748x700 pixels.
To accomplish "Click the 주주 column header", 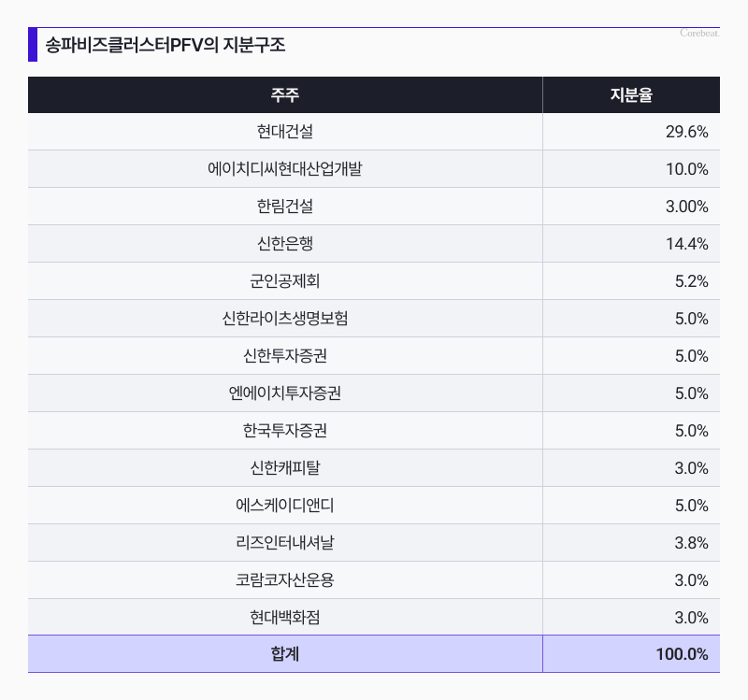I will tap(285, 95).
